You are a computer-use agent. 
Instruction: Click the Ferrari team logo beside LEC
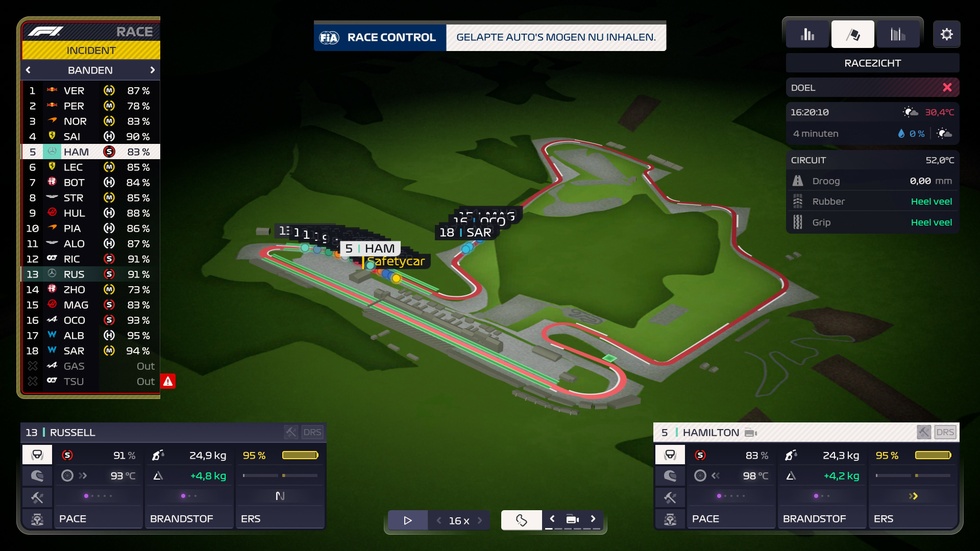click(52, 167)
